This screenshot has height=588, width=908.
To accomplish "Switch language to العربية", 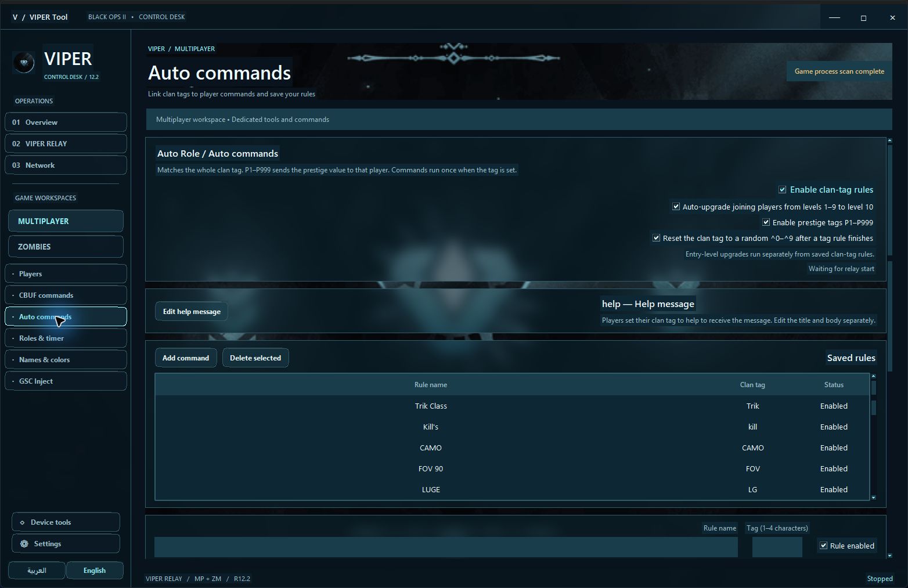I will 37,571.
